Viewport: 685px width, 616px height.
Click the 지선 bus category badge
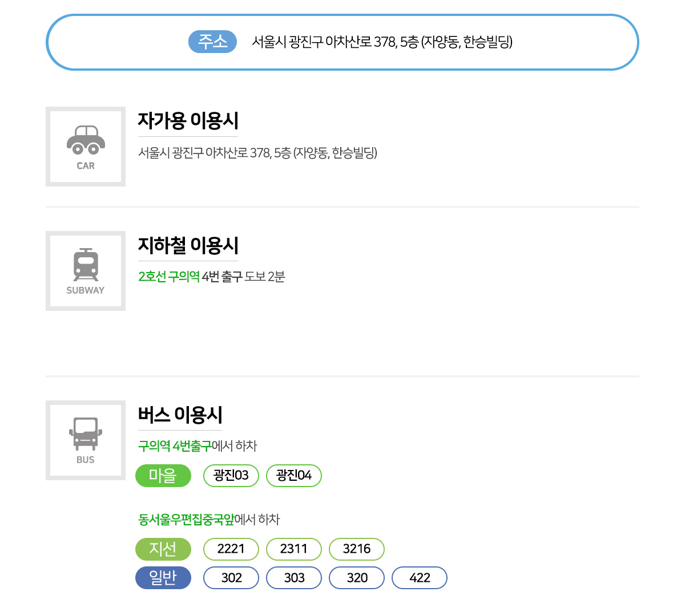point(163,549)
